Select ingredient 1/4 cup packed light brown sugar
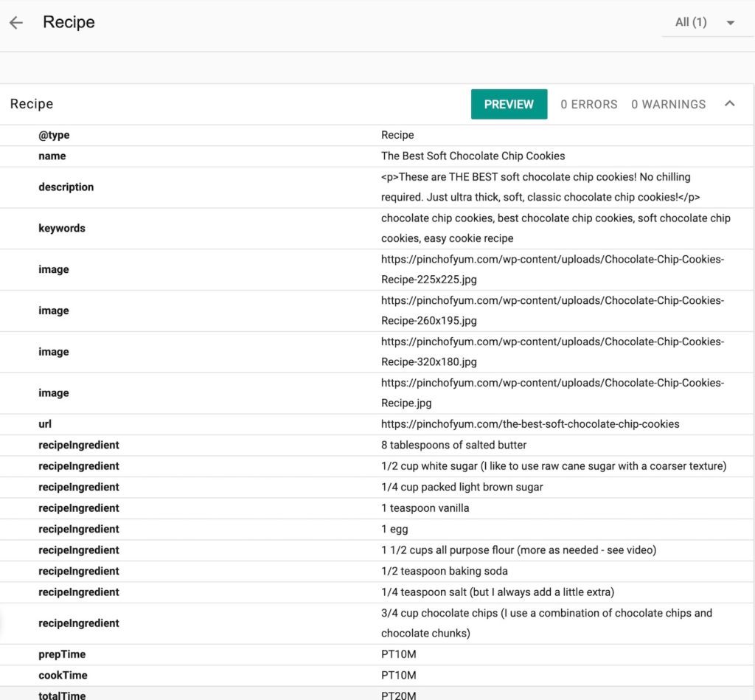 [x=462, y=487]
